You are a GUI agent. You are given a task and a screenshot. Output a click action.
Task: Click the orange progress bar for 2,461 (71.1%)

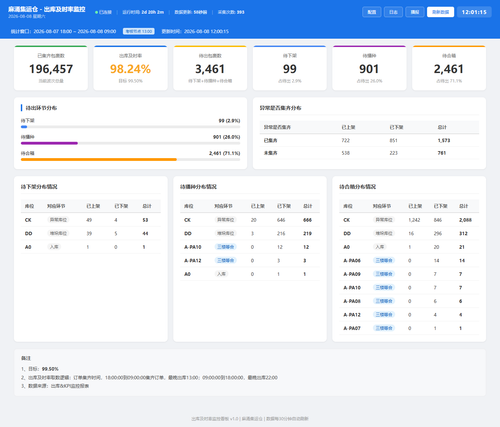(99, 159)
